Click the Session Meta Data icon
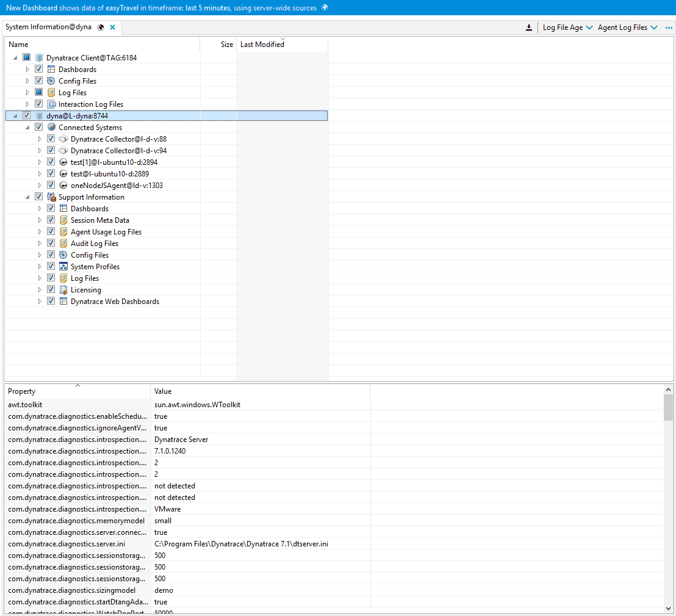Screen dimensions: 676x616 pyautogui.click(x=63, y=220)
